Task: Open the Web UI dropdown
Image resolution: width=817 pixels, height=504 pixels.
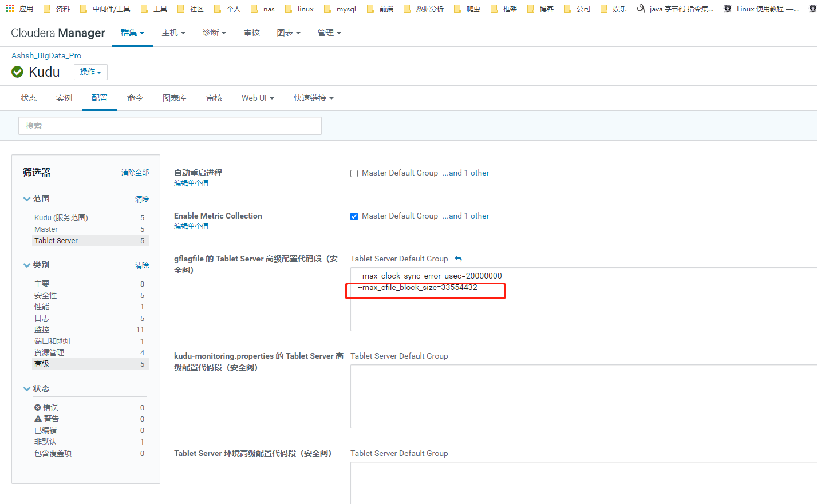Action: 258,98
